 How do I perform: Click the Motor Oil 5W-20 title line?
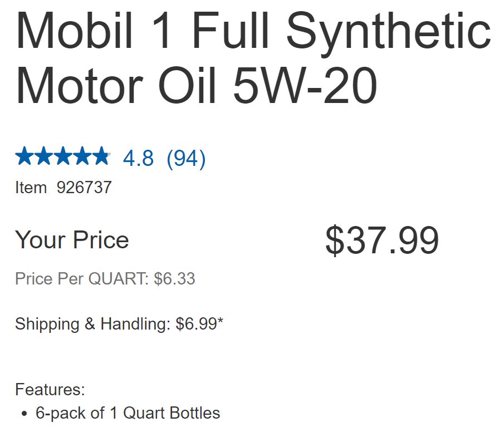pyautogui.click(x=196, y=85)
